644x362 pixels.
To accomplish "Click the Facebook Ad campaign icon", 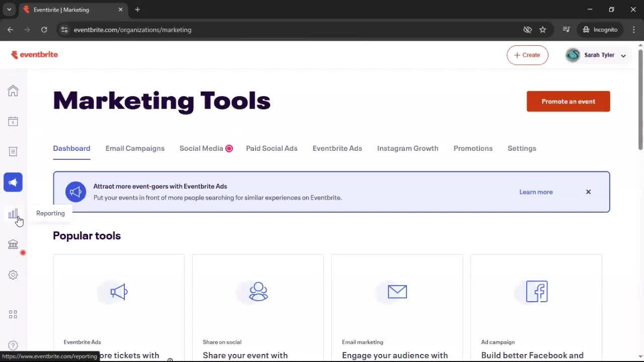I will point(536,292).
